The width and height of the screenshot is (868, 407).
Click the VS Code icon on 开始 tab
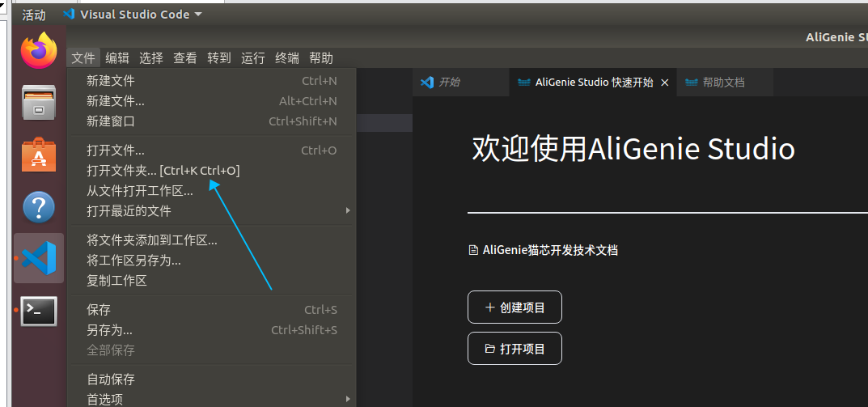(427, 83)
